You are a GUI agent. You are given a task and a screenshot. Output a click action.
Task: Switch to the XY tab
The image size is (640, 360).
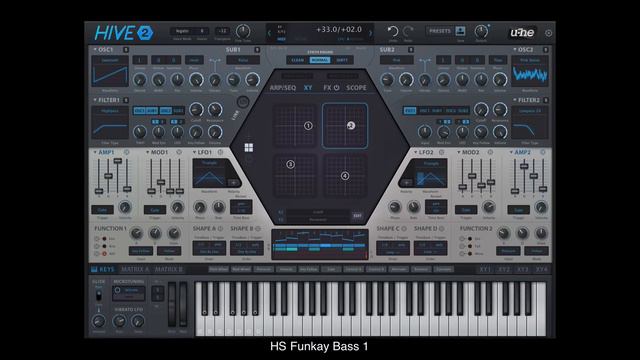click(x=308, y=88)
